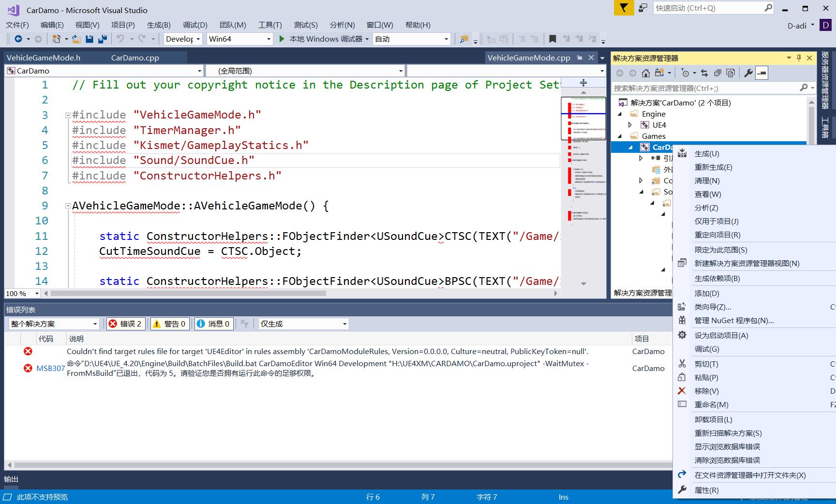The image size is (836, 504).
Task: Click the code editor horizontal scrollbar
Action: tap(188, 293)
